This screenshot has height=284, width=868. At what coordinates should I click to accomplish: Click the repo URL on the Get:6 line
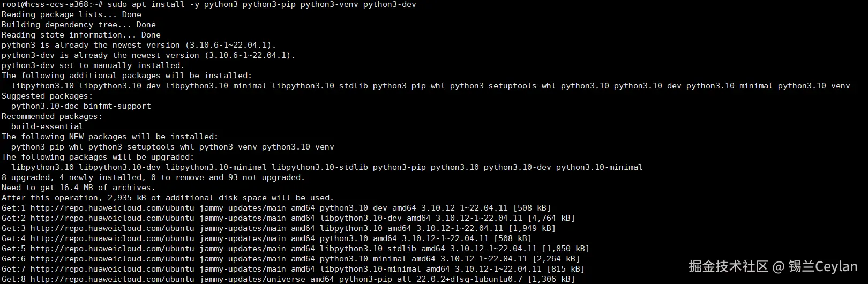coord(112,259)
